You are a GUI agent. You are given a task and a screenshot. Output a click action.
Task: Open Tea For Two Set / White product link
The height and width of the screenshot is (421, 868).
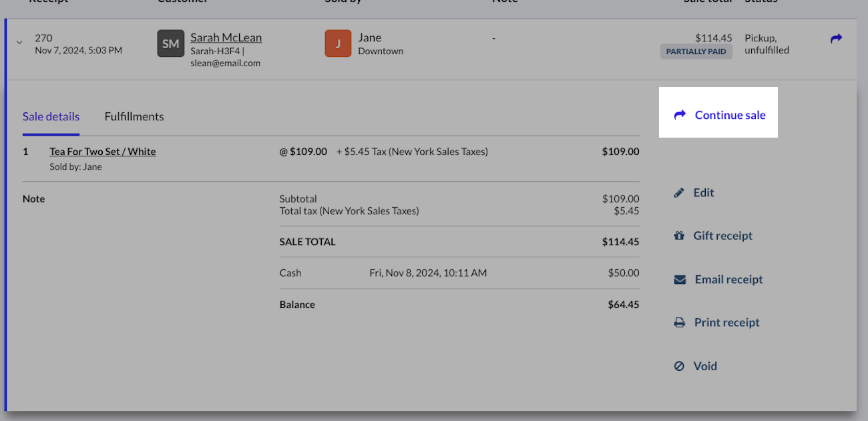coord(103,152)
